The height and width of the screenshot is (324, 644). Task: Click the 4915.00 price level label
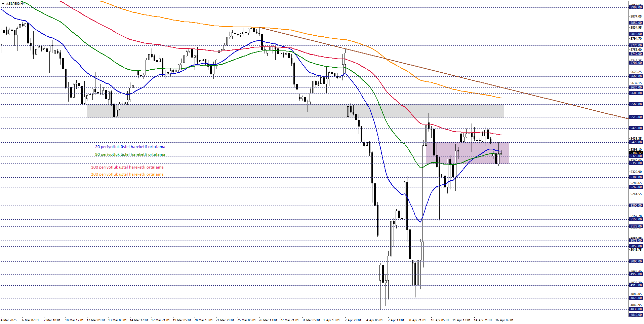point(636,285)
